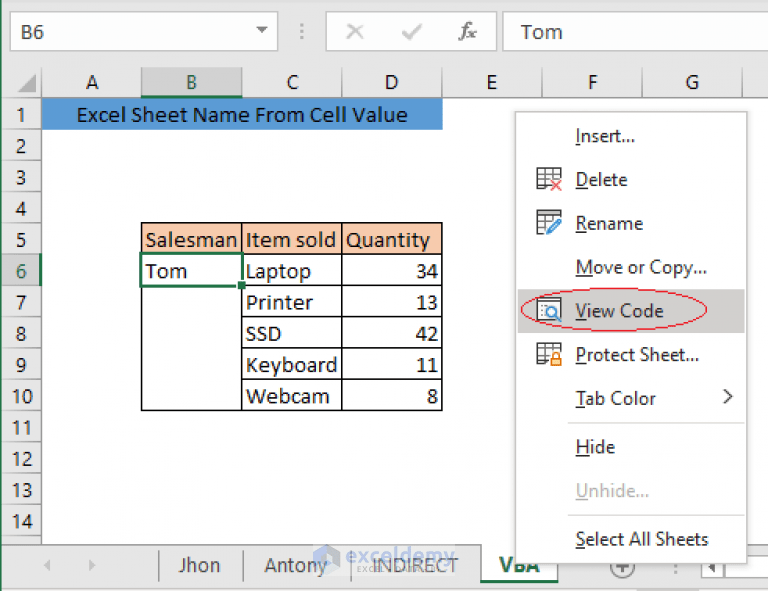Click the select-all corner triangle
Viewport: 768px width, 591px height.
pyautogui.click(x=28, y=83)
